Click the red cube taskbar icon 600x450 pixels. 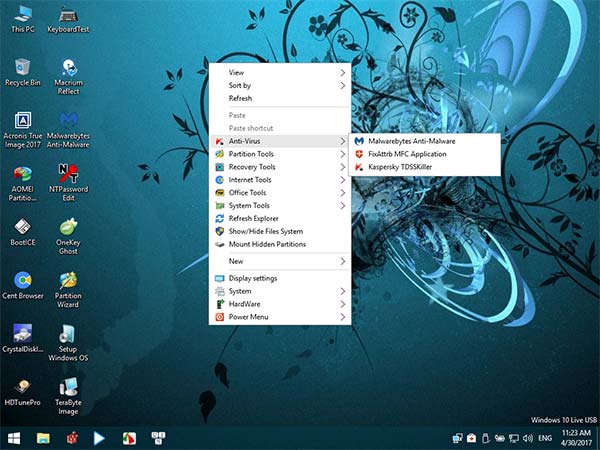pos(72,438)
